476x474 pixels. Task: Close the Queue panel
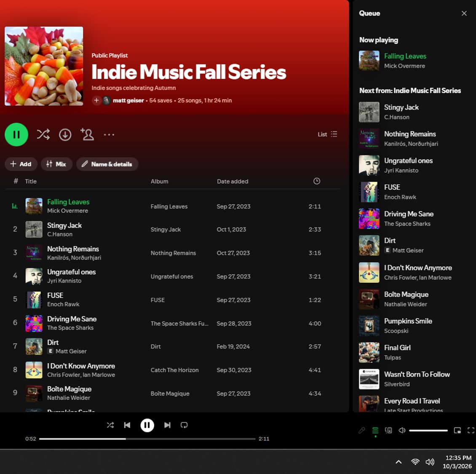click(x=464, y=13)
